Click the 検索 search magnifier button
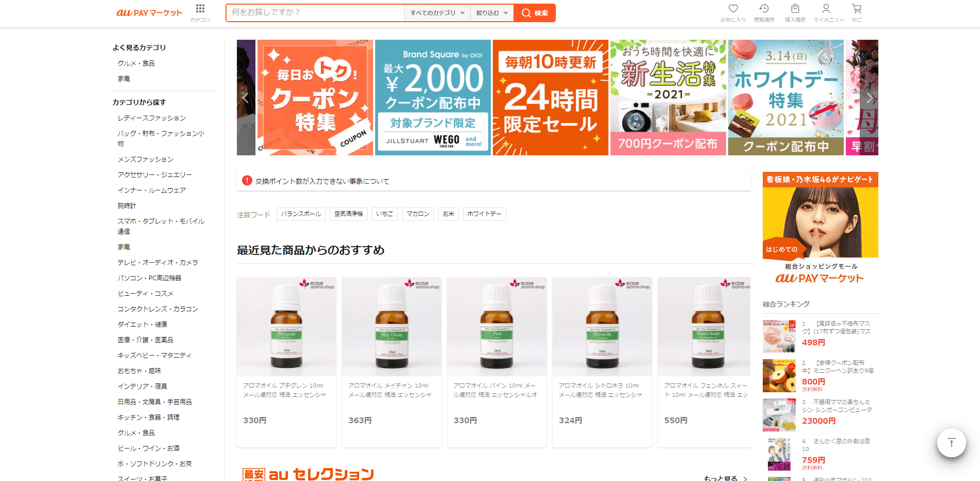This screenshot has width=980, height=481. 534,13
